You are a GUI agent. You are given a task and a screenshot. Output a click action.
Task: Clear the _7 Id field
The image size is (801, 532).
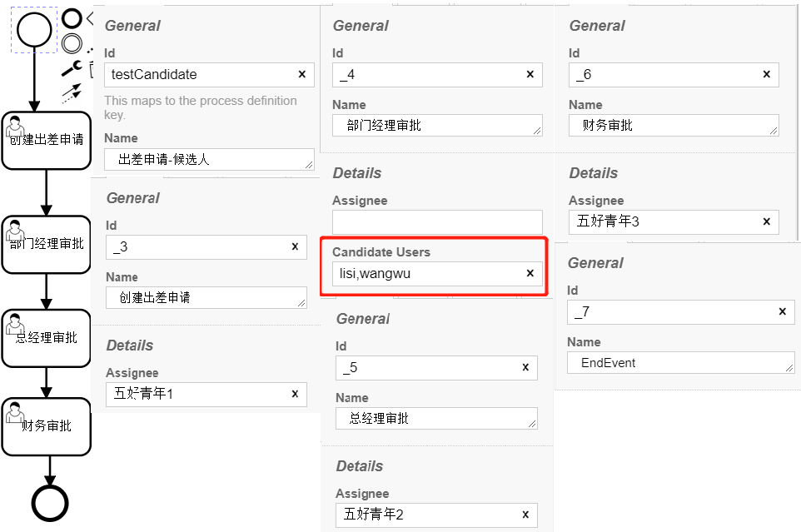(x=782, y=311)
